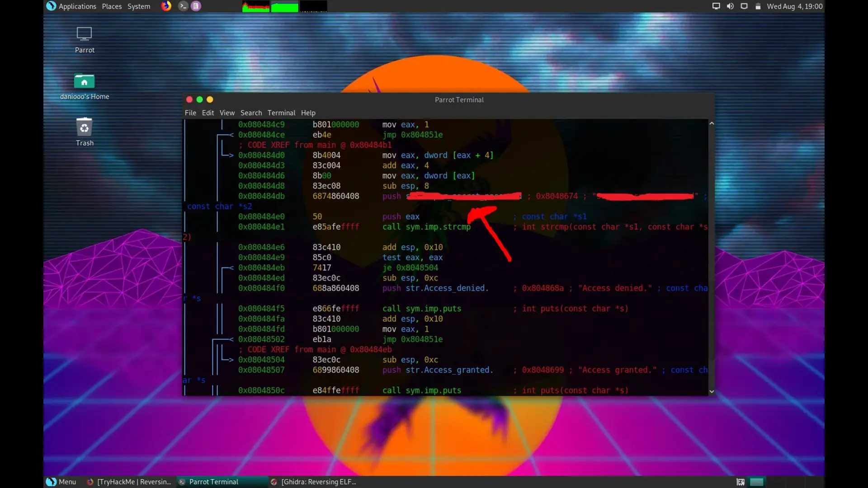Click 'CODE XREF from main @ 0x80484b1' comment
The image size is (868, 488).
(x=315, y=145)
